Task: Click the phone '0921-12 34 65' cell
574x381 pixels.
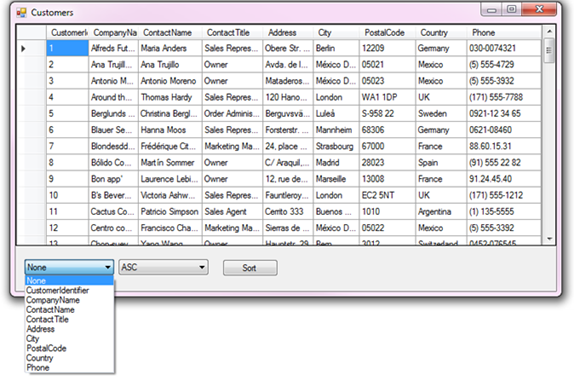Action: point(504,113)
